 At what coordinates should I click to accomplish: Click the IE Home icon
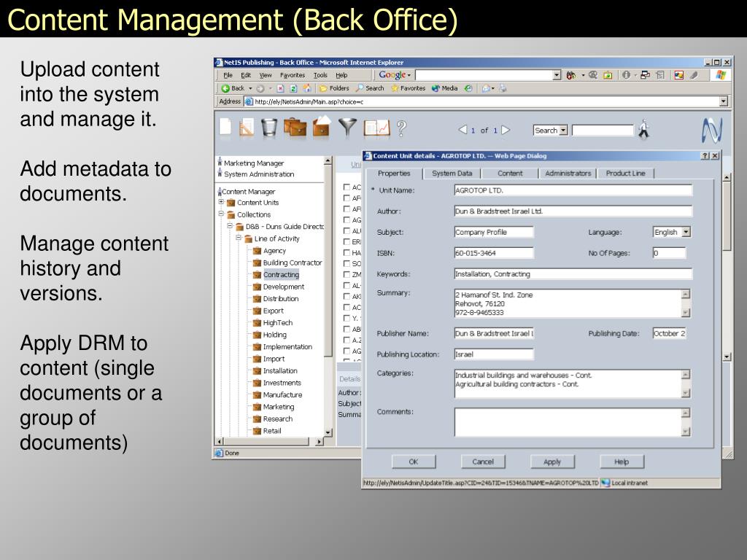pos(307,88)
